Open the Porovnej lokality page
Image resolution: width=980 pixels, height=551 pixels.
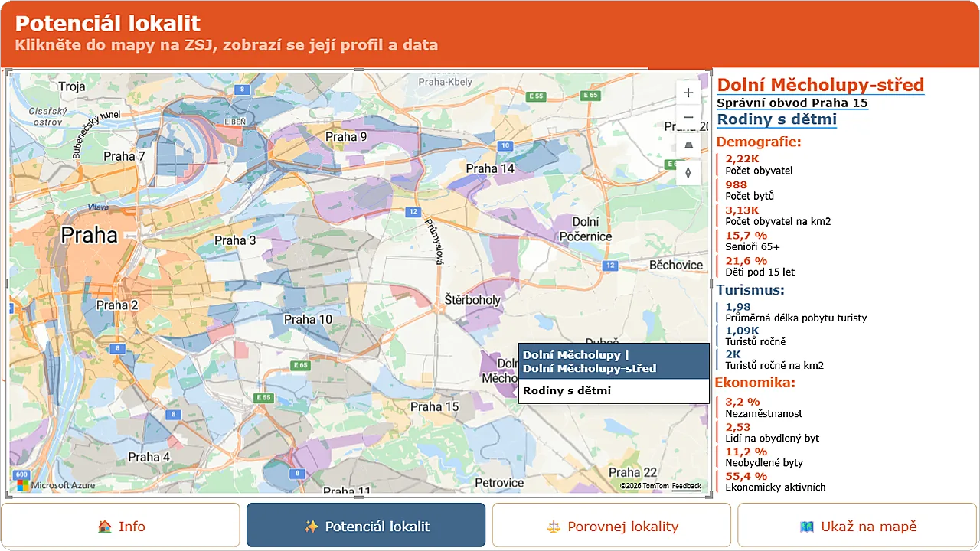[x=612, y=526]
